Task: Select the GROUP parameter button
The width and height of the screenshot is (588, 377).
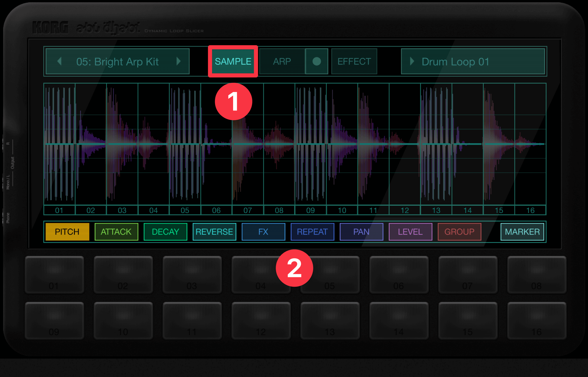Action: pyautogui.click(x=459, y=232)
